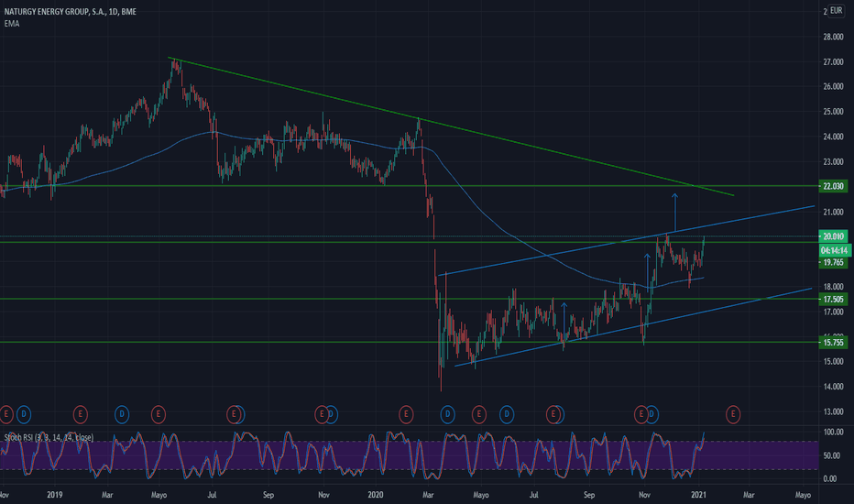This screenshot has height=504, width=854.
Task: Click the 17.505 horizontal line price label
Action: (833, 299)
